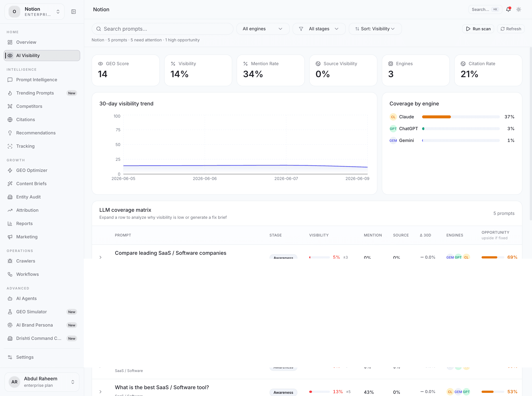
Task: Open the Overview page
Action: [42, 42]
